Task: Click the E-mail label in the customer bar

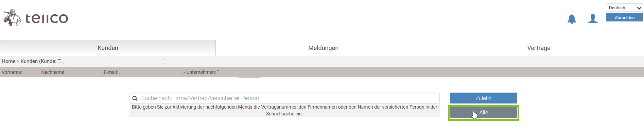Action: [111, 72]
